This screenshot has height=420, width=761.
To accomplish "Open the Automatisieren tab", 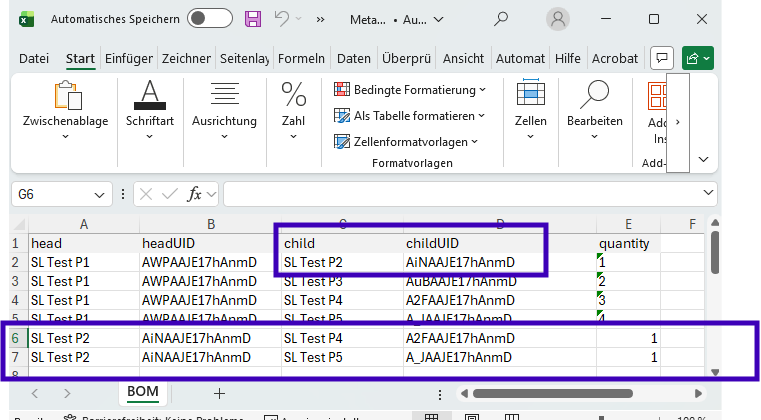I will tap(520, 59).
